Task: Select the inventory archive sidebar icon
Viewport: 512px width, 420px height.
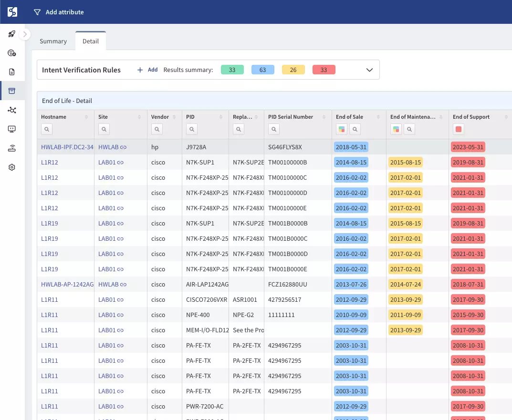Action: click(12, 91)
